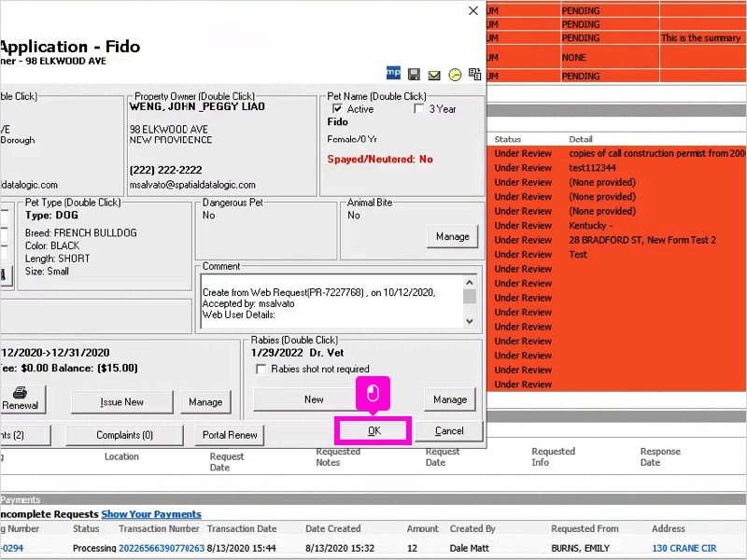The width and height of the screenshot is (747, 560).
Task: Click the up arrow of the Comment box scrollbar
Action: pyautogui.click(x=470, y=283)
